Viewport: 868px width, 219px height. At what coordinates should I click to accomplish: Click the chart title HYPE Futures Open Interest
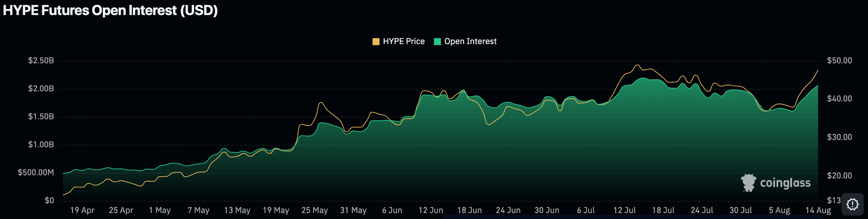click(110, 10)
